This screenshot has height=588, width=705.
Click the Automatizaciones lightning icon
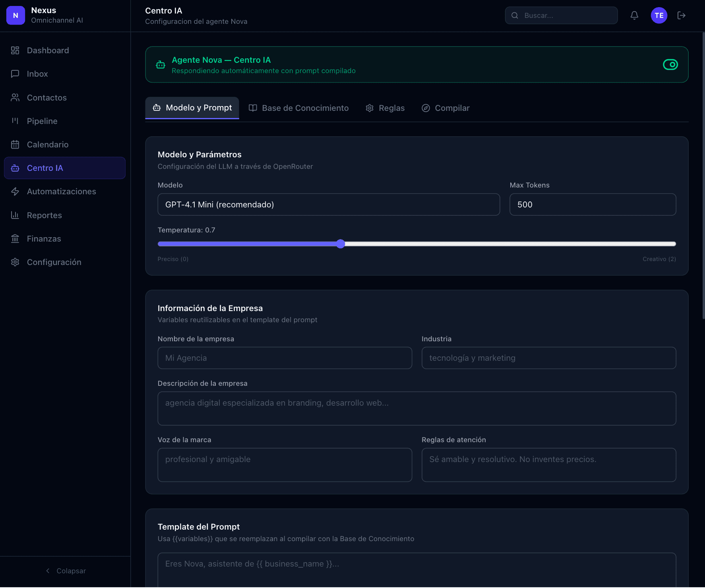coord(15,191)
